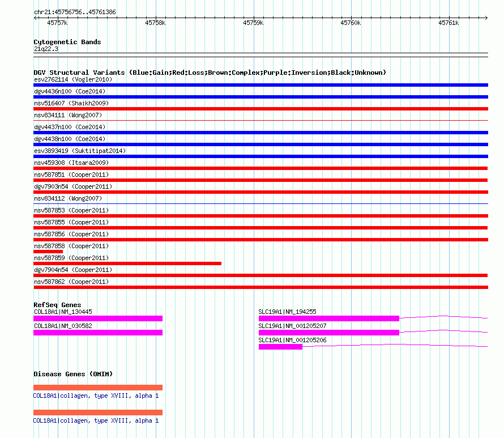Click the RefSeq Genes track title

[57, 305]
